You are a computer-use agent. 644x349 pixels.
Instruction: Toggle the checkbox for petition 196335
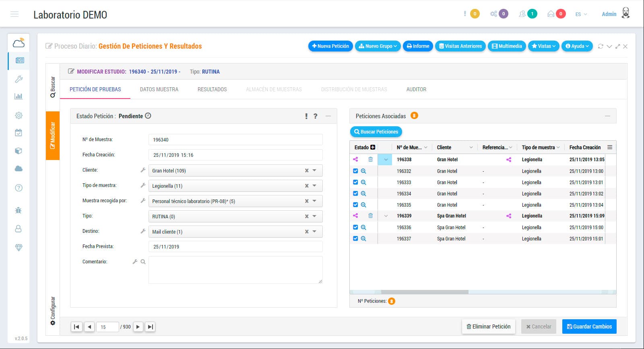(x=355, y=205)
